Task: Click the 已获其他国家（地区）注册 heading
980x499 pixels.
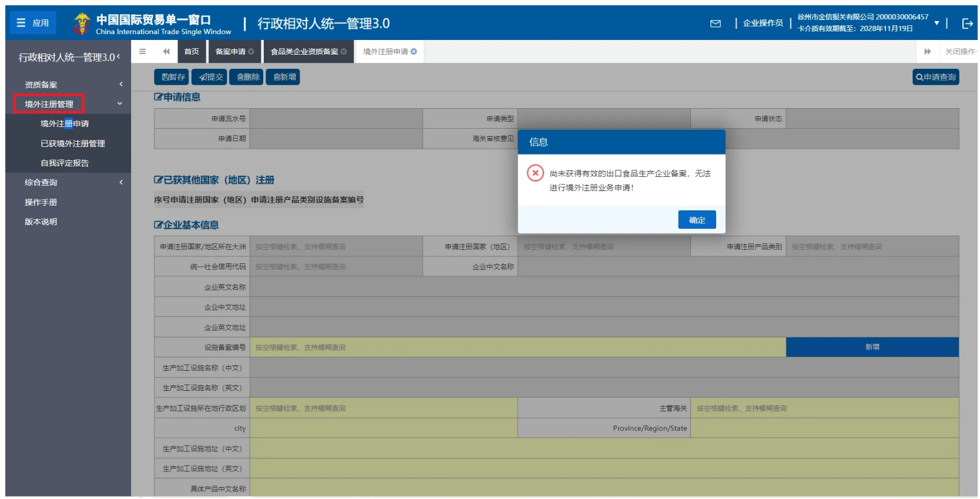Action: click(214, 180)
